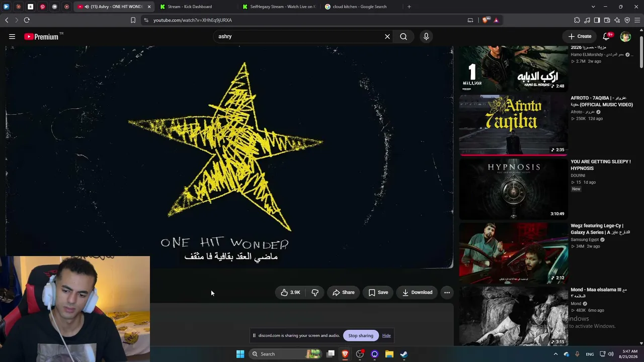
Task: Open the browser extensions puzzle icon
Action: point(577,20)
